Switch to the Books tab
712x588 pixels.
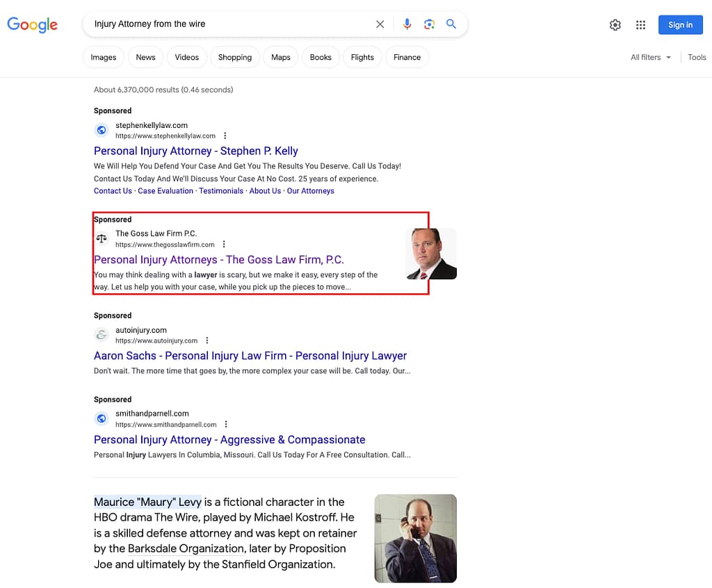(x=321, y=57)
